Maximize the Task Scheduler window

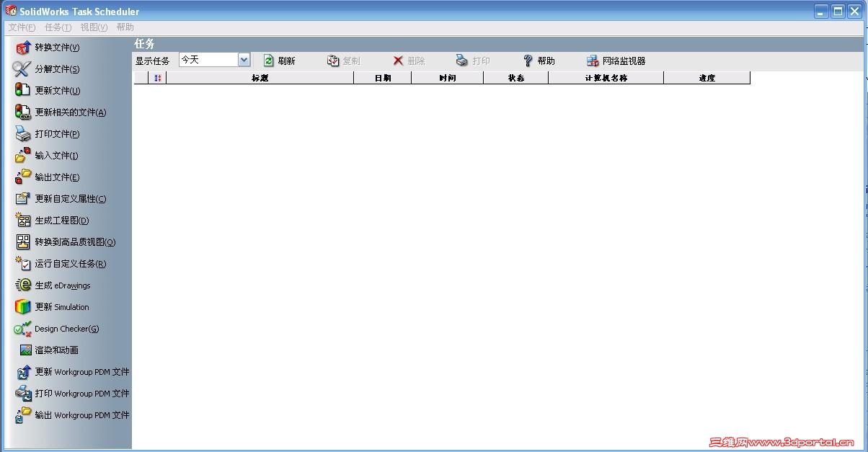(838, 11)
